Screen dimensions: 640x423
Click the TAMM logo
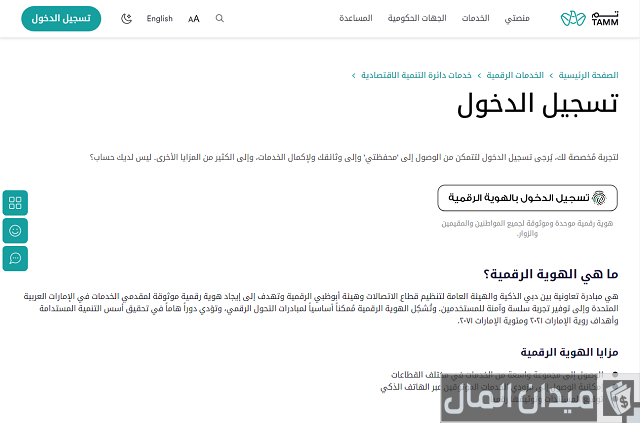click(589, 18)
